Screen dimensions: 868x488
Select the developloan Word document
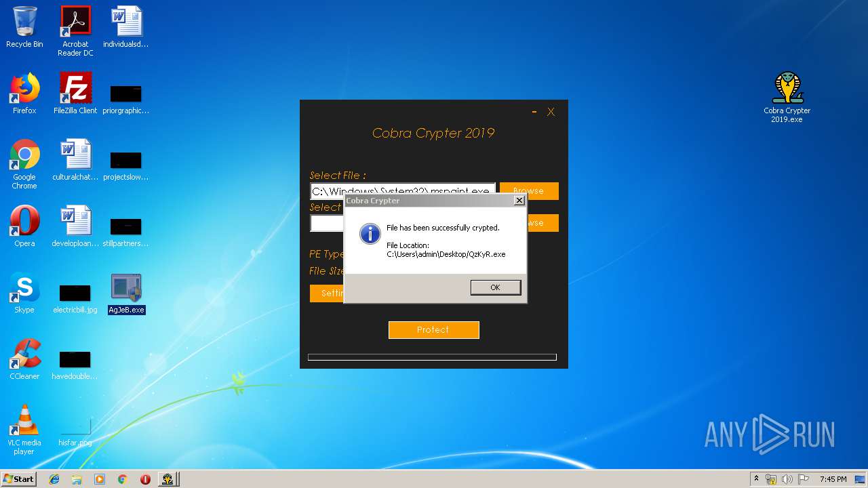tap(75, 226)
